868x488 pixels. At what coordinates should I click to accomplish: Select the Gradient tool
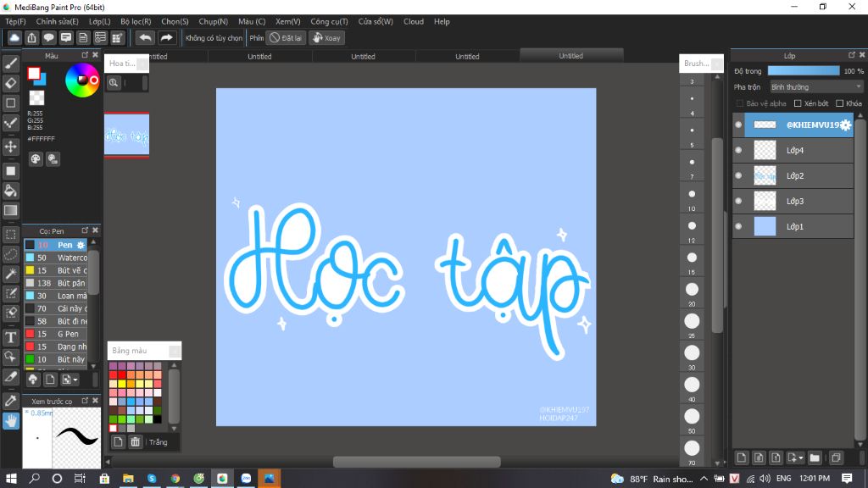[x=10, y=210]
